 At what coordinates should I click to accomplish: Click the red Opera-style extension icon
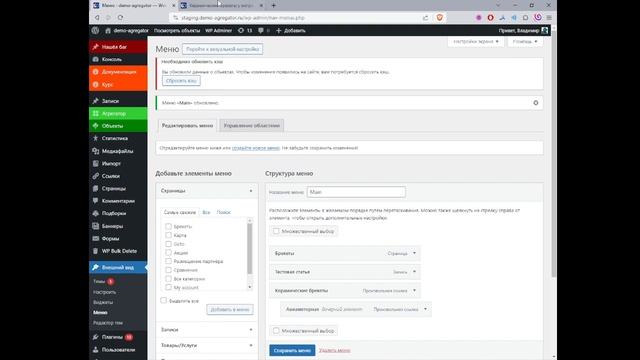pyautogui.click(x=491, y=18)
